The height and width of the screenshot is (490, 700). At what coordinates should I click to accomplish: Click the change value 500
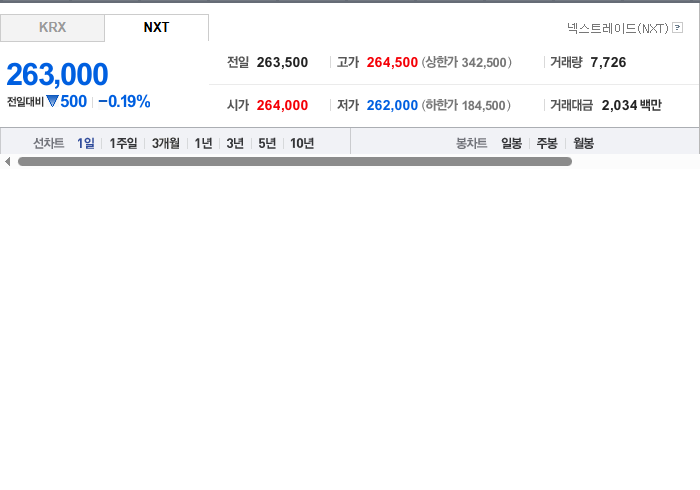click(74, 102)
